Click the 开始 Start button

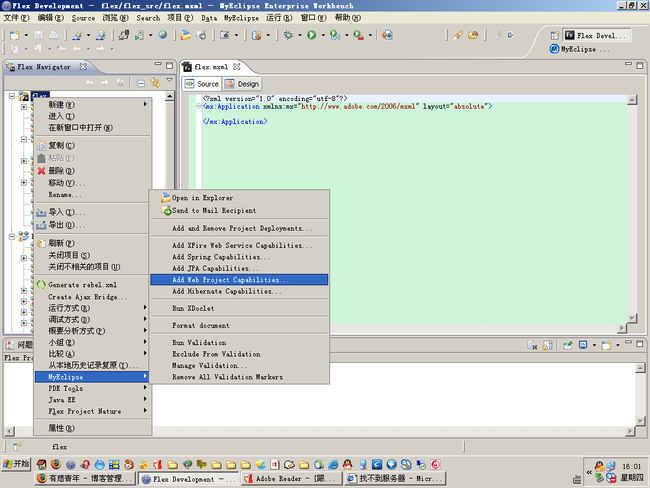(x=16, y=464)
